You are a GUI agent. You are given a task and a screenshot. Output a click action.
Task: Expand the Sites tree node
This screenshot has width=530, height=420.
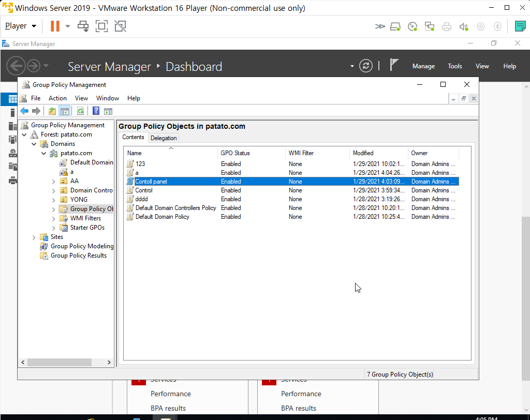pyautogui.click(x=34, y=237)
